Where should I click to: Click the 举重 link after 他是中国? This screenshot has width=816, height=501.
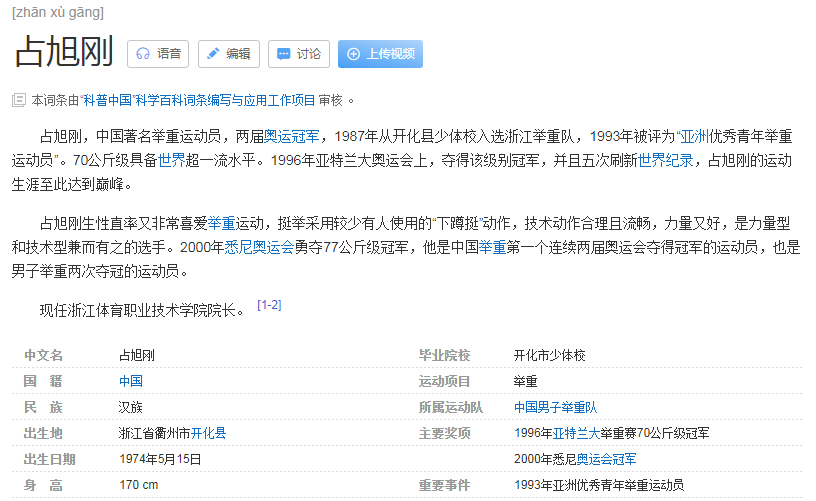coord(492,247)
